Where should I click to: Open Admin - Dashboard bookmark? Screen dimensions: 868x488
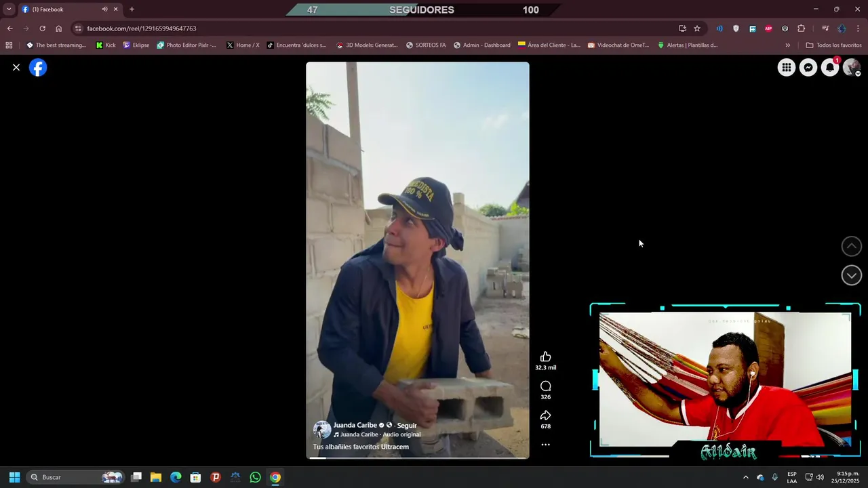[481, 45]
